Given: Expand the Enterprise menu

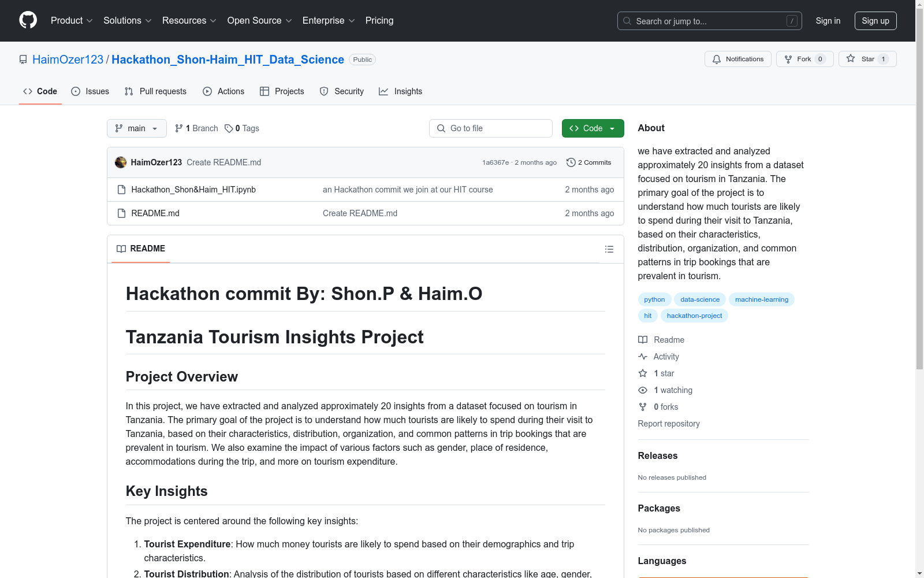Looking at the screenshot, I should pyautogui.click(x=329, y=21).
